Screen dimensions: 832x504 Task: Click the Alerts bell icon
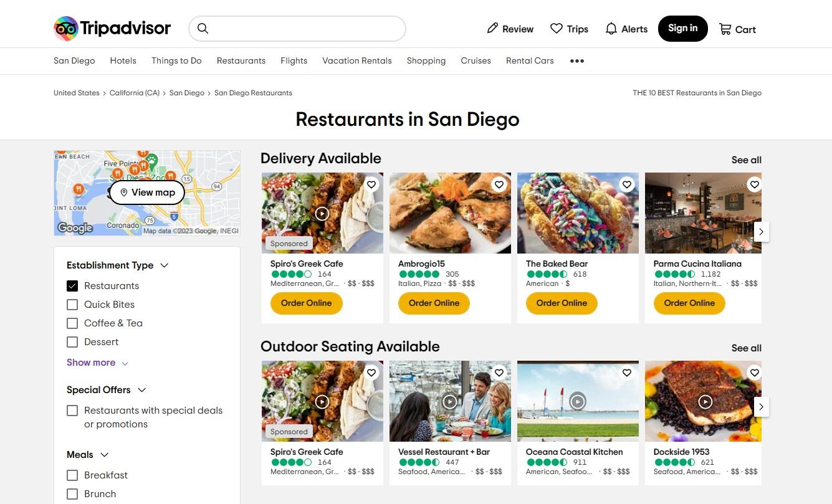(611, 29)
